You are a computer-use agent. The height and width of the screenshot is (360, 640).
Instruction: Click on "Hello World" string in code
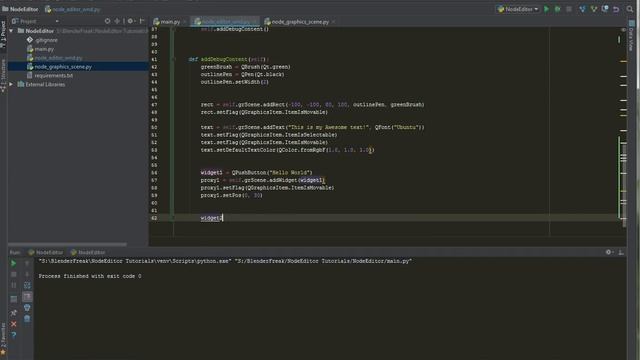pos(290,173)
